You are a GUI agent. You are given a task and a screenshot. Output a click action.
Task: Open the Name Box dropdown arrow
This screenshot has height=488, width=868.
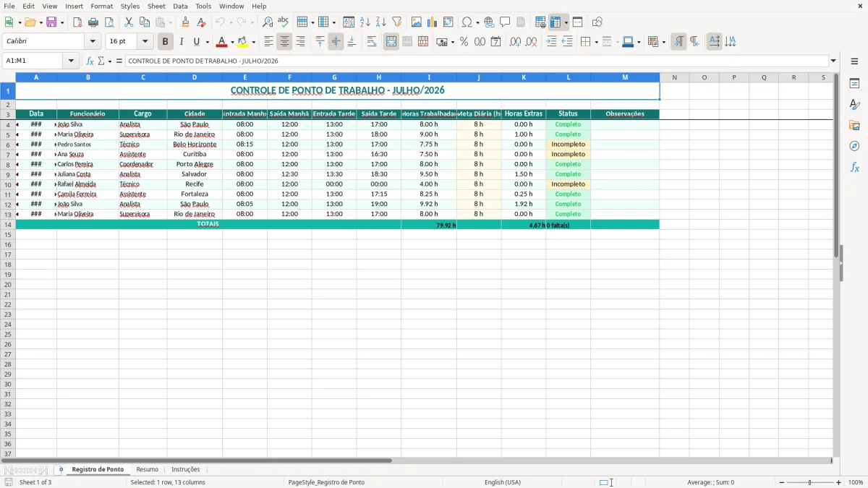[x=71, y=61]
